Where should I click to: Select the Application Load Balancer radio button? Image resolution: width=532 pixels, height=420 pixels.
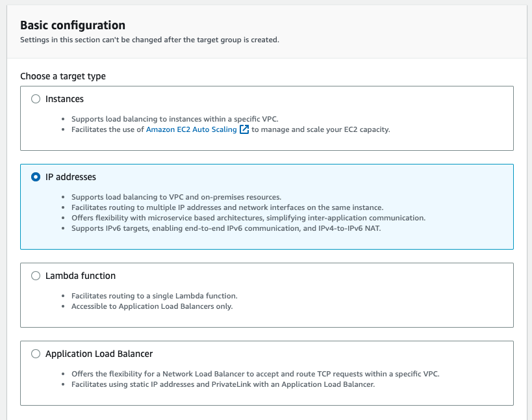36,354
